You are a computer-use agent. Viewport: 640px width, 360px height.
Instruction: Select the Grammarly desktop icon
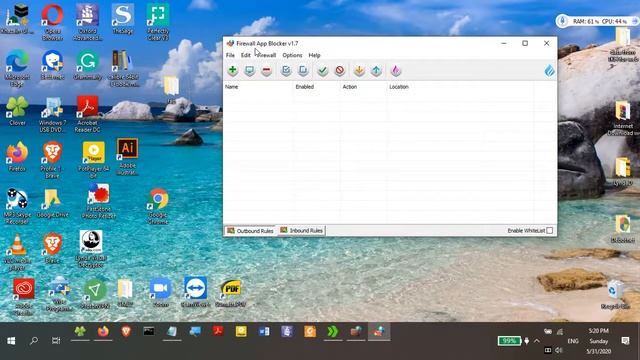[87, 65]
